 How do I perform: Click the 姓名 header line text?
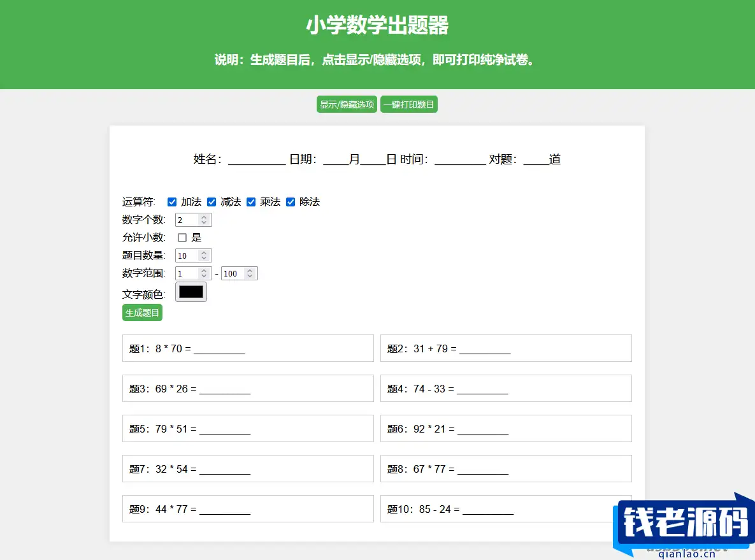(x=377, y=159)
